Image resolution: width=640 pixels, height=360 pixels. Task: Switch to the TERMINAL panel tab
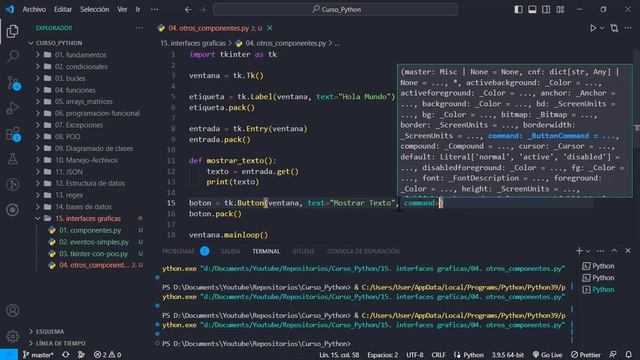pyautogui.click(x=266, y=251)
